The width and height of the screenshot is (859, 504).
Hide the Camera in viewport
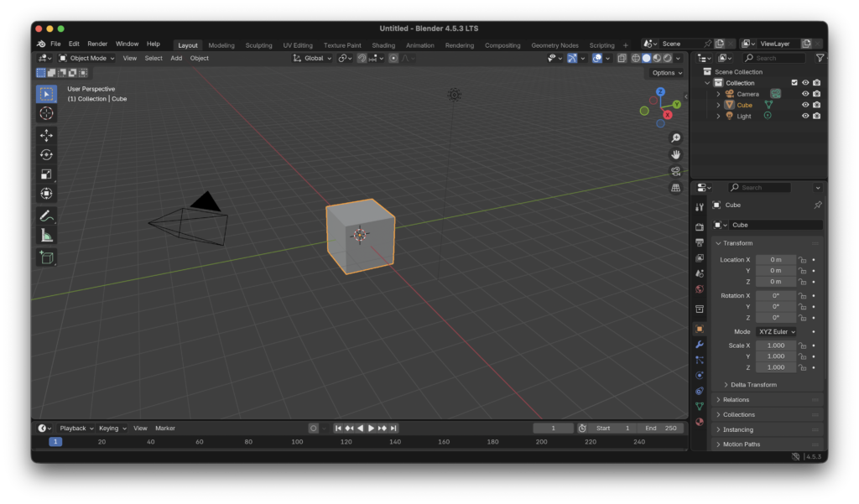(x=805, y=94)
